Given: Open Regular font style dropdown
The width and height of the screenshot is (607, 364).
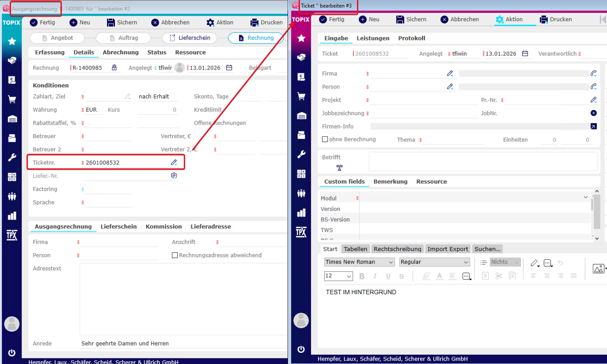Looking at the screenshot, I should coord(434,262).
